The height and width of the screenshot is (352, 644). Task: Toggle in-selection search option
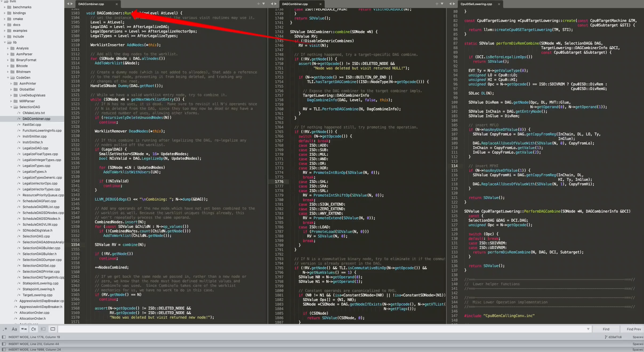(43, 329)
